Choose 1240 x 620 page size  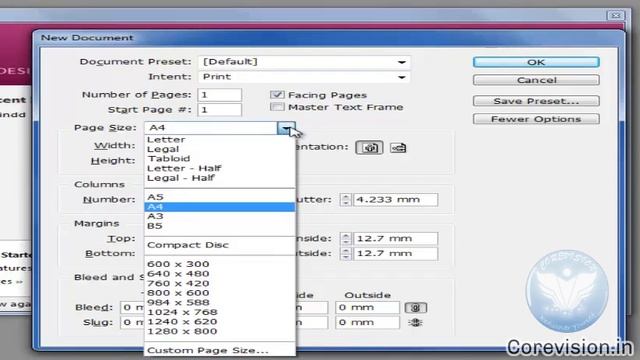[220, 322]
